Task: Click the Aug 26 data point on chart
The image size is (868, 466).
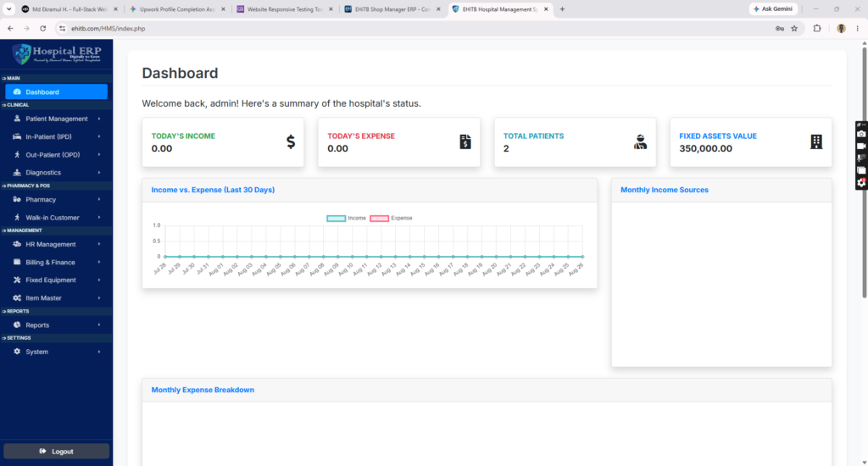Action: [x=582, y=256]
